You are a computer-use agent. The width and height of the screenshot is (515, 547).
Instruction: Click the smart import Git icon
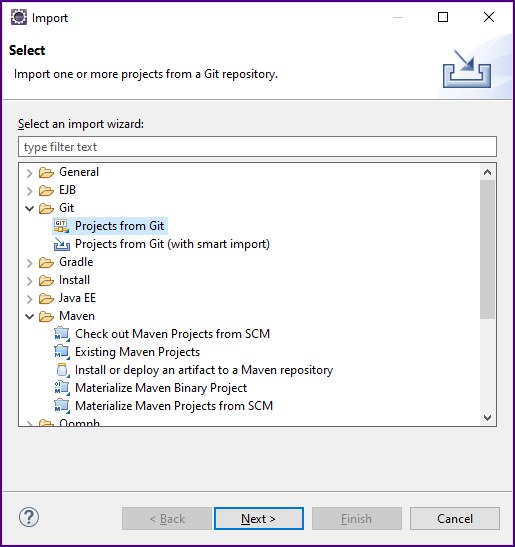tap(61, 244)
